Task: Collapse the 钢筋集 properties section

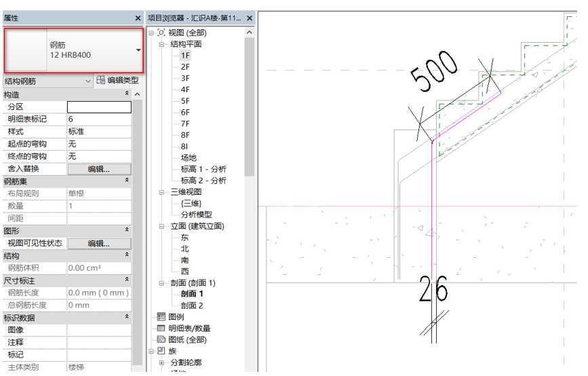Action: [x=127, y=181]
